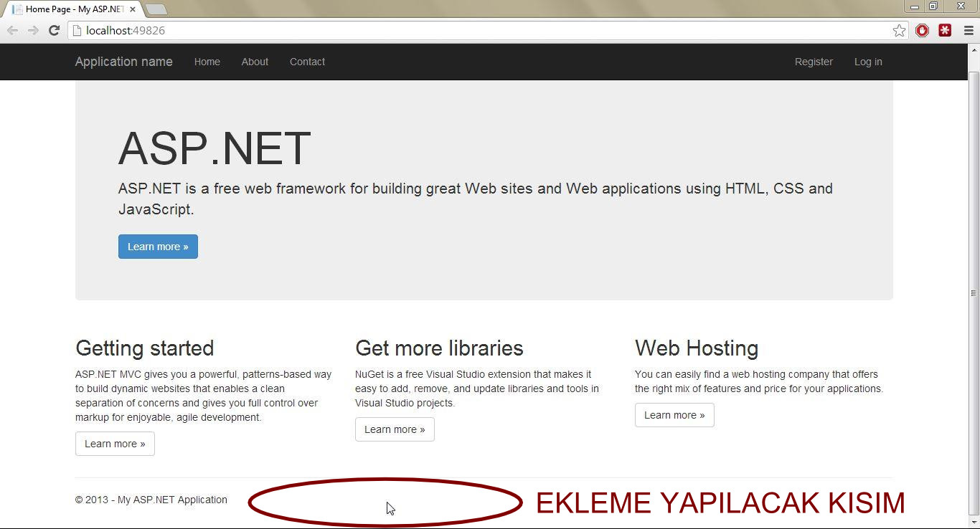Screen dimensions: 980x529
Task: Open the red asterisk password extension
Action: tap(945, 30)
